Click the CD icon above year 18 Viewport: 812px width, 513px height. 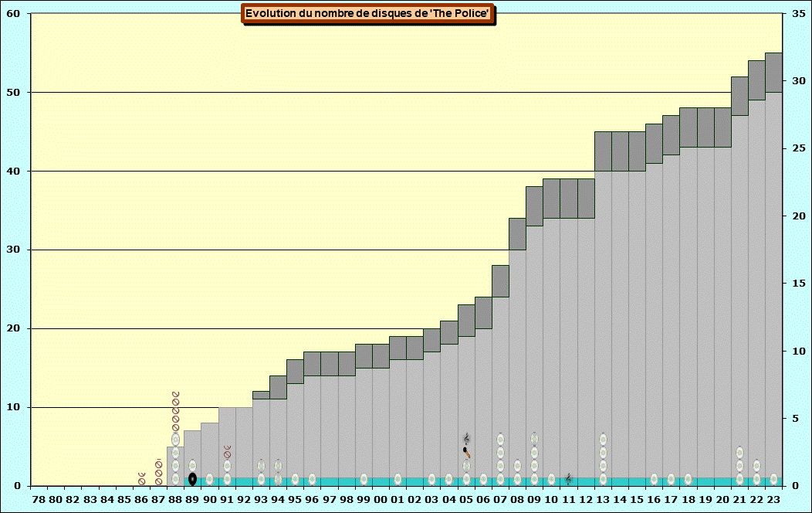(x=689, y=479)
